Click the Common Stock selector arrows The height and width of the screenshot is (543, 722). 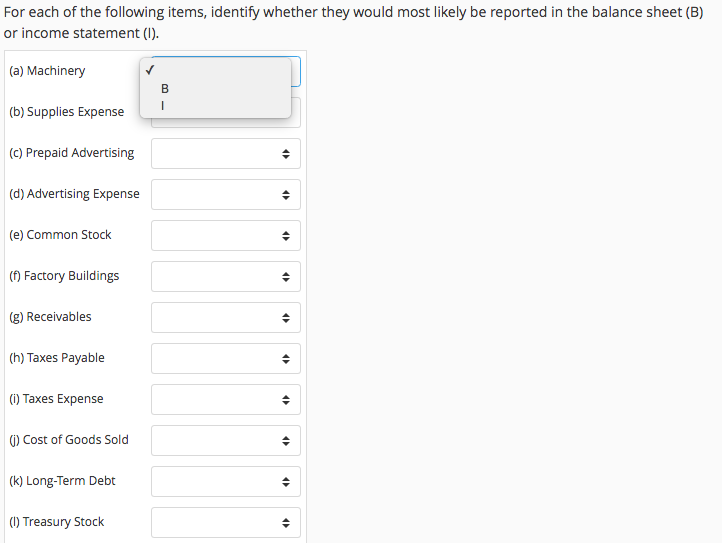[x=285, y=236]
